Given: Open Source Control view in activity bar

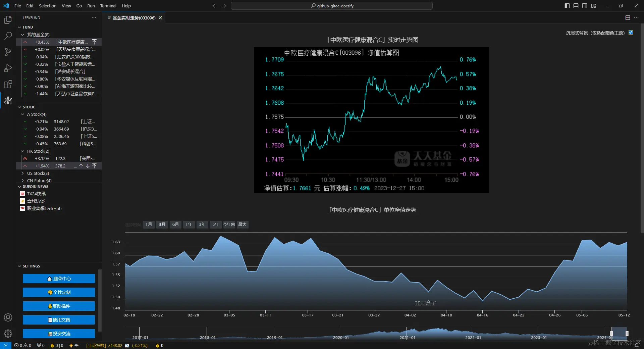Looking at the screenshot, I should click(x=8, y=52).
